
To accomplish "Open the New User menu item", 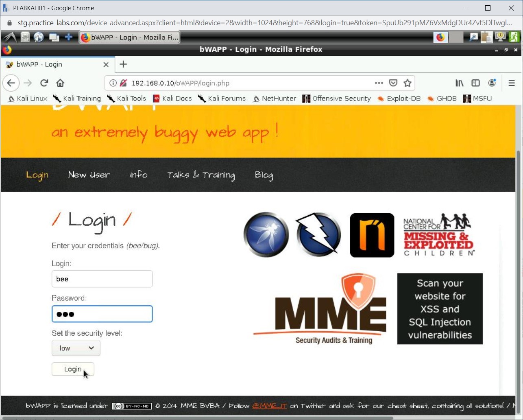I will point(89,175).
